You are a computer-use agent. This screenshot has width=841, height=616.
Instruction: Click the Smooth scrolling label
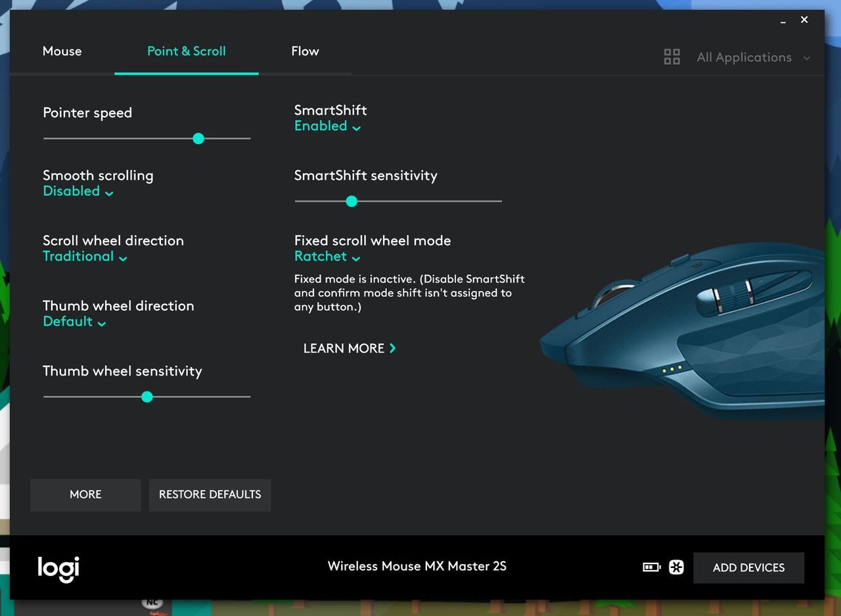[x=98, y=175]
